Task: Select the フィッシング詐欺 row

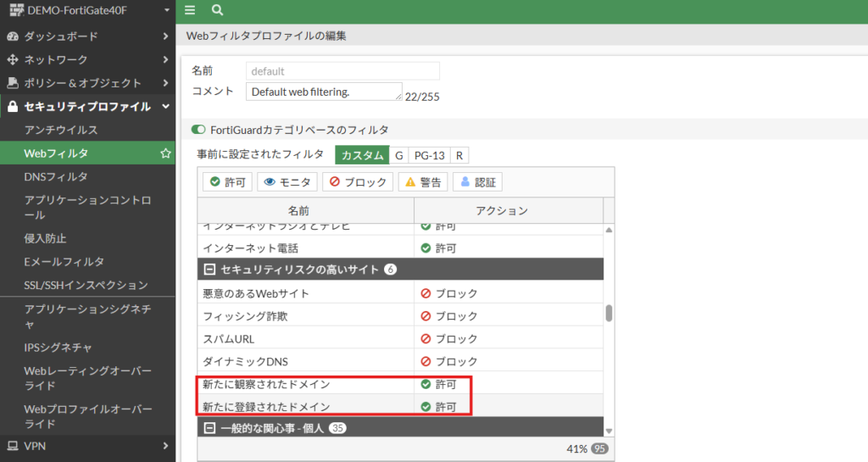Action: tap(400, 316)
